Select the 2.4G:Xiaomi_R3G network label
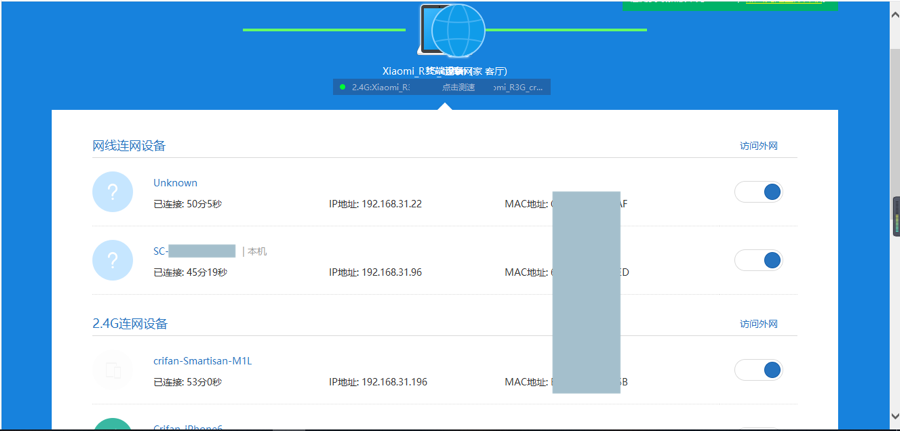Screen dimensions: 900x431 coord(381,87)
